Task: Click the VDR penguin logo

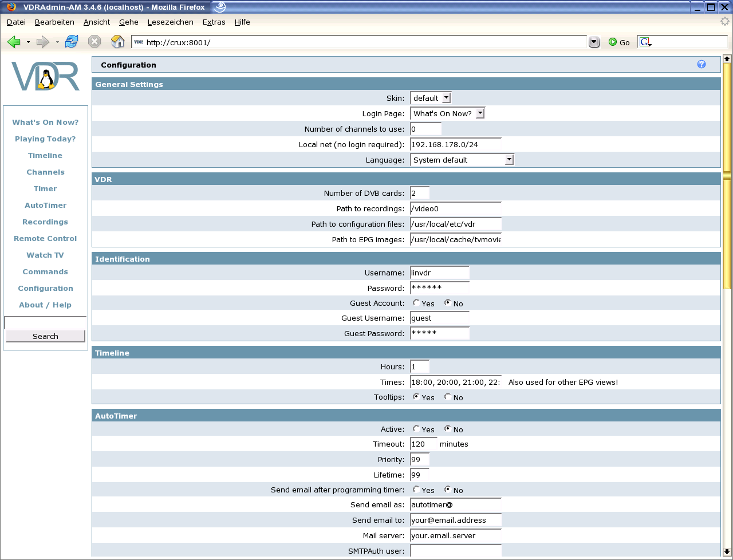Action: pyautogui.click(x=45, y=77)
